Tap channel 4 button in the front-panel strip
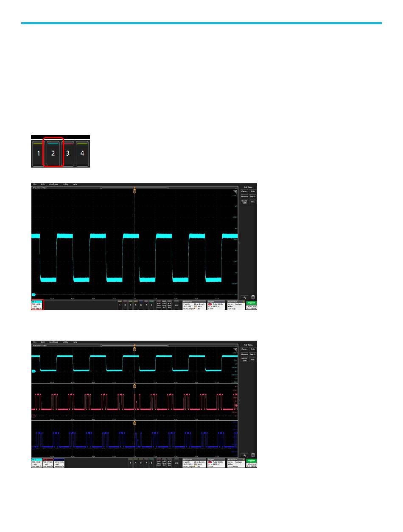Screen dimensions: 403x532 pyautogui.click(x=82, y=153)
